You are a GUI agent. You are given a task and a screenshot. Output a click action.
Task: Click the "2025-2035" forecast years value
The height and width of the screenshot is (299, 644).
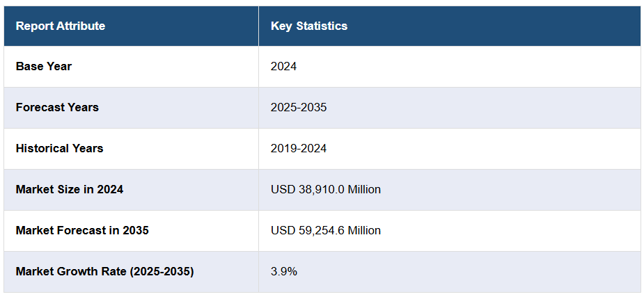pyautogui.click(x=299, y=108)
